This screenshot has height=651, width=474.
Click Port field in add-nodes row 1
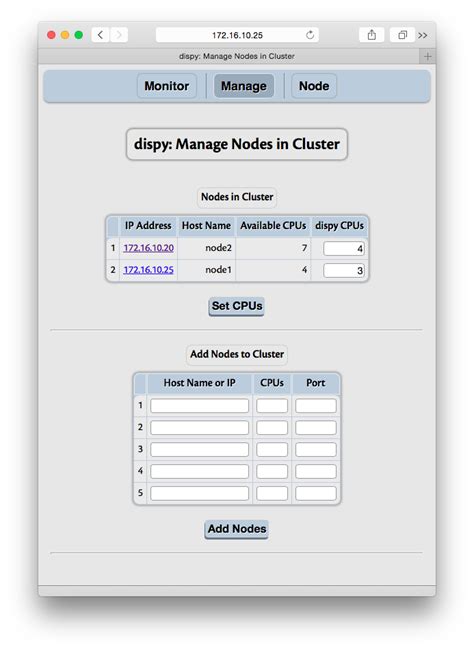pos(315,406)
